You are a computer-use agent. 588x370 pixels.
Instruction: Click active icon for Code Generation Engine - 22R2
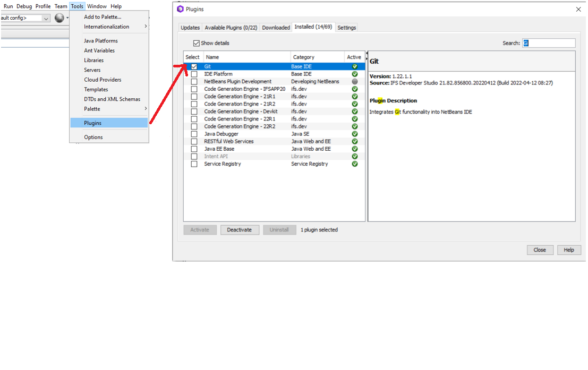point(354,126)
